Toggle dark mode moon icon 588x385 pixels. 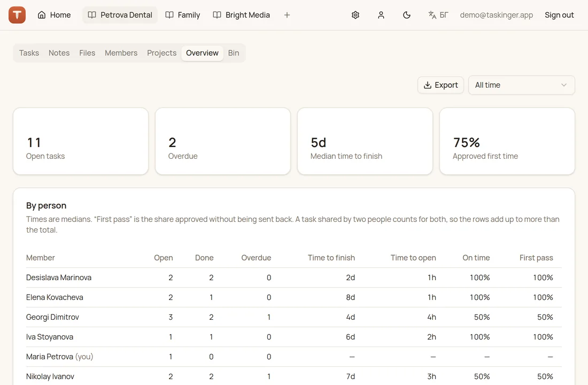[x=406, y=15]
